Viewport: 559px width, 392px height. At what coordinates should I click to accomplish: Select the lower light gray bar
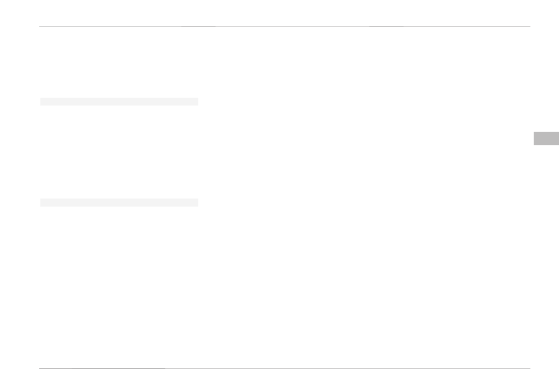click(x=119, y=202)
